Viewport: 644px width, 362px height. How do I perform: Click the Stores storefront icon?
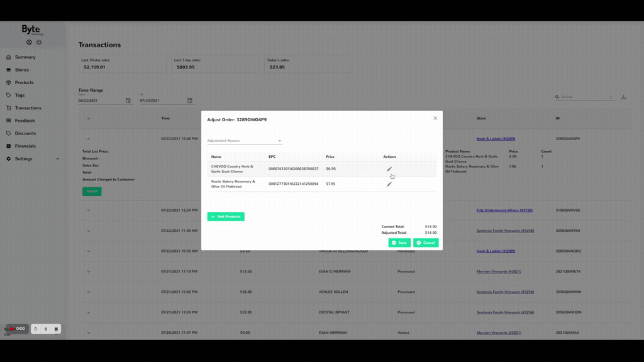click(9, 70)
